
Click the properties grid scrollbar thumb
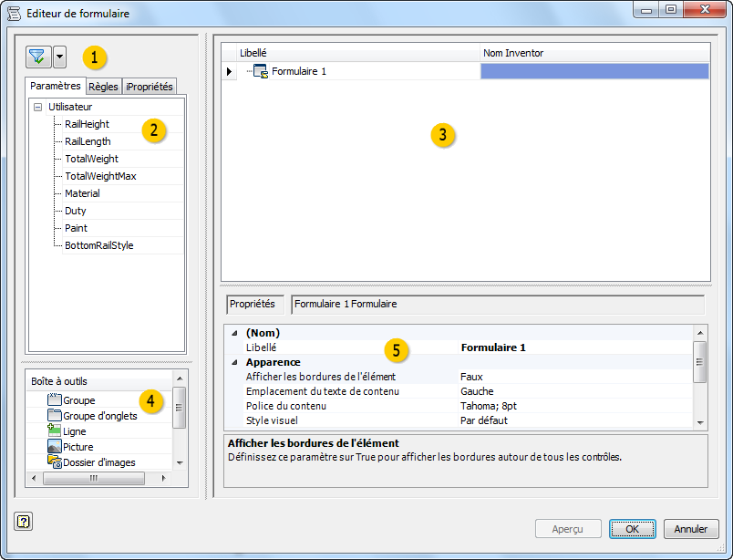pyautogui.click(x=700, y=362)
